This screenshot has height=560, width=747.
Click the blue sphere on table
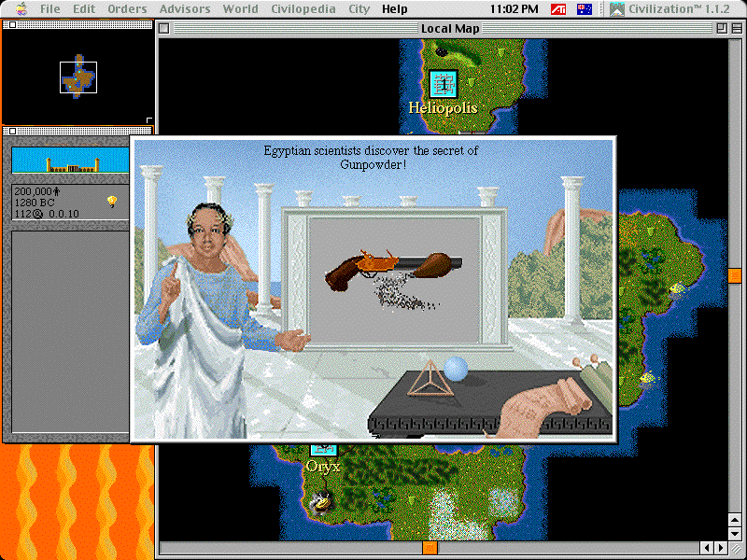coord(456,369)
